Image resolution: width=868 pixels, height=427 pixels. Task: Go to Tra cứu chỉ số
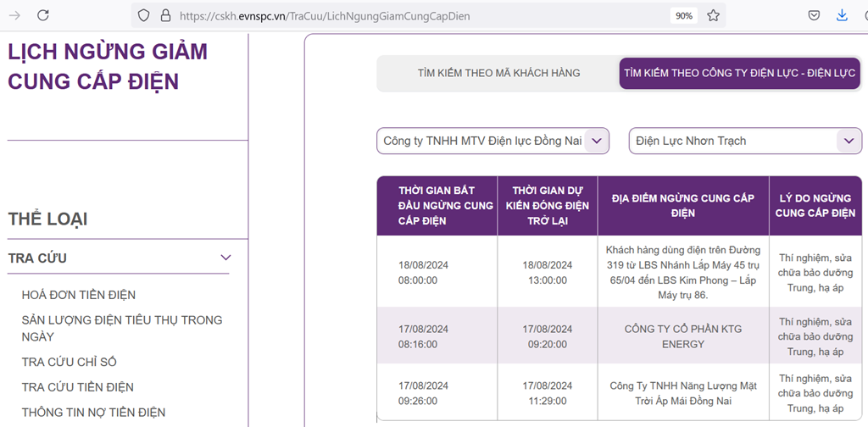click(70, 363)
